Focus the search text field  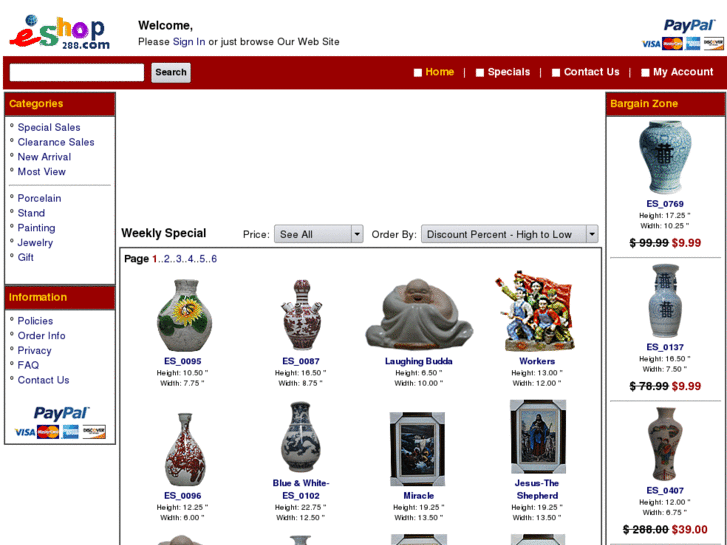pos(77,72)
